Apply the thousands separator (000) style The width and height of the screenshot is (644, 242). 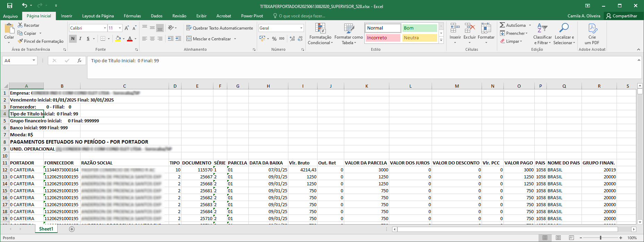282,39
